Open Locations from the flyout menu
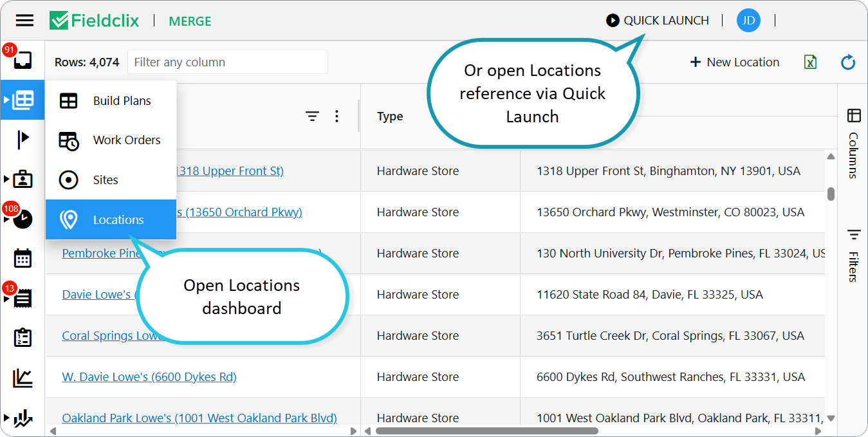This screenshot has width=868, height=437. coord(111,219)
